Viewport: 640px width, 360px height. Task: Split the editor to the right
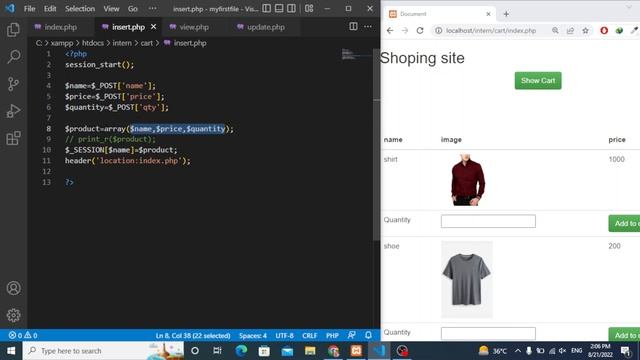coord(353,27)
